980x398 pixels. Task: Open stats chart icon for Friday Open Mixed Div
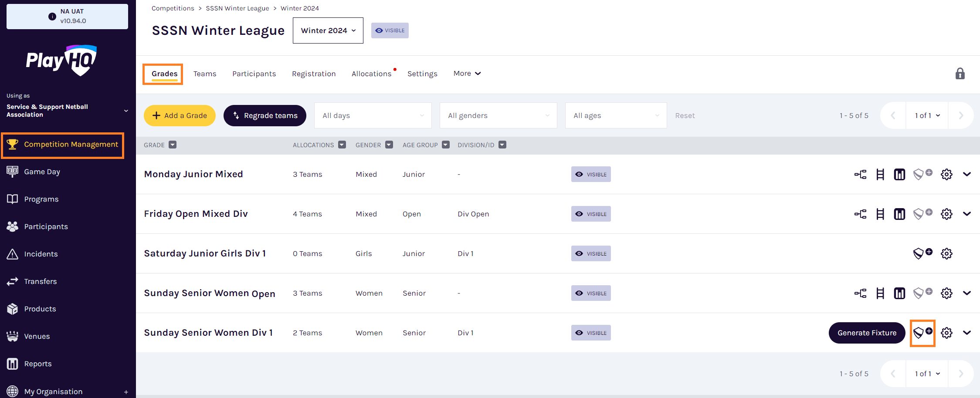tap(899, 214)
